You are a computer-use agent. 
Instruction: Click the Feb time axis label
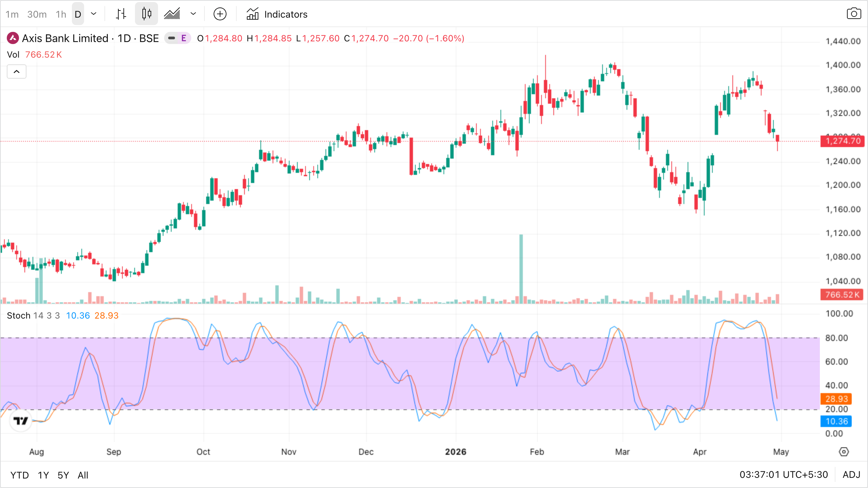click(x=537, y=452)
